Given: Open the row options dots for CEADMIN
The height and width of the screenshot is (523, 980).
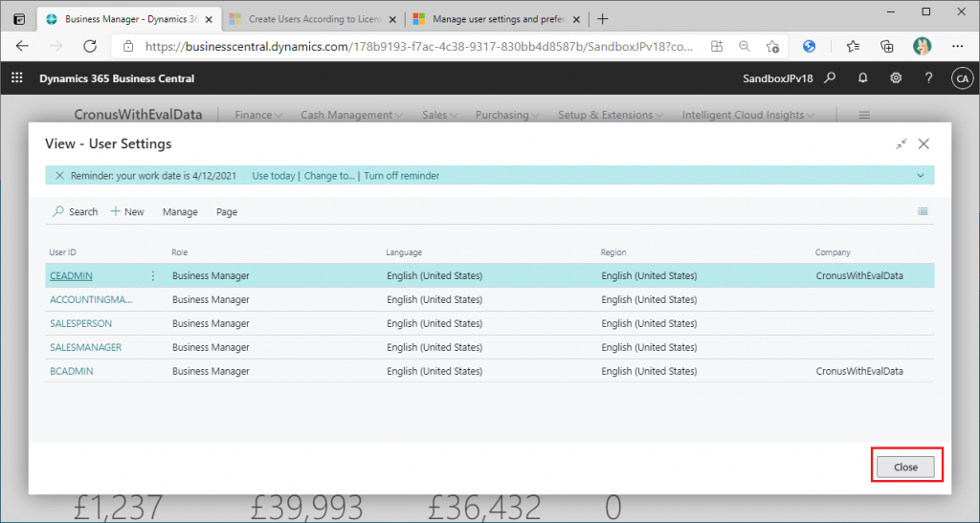Looking at the screenshot, I should pos(153,275).
